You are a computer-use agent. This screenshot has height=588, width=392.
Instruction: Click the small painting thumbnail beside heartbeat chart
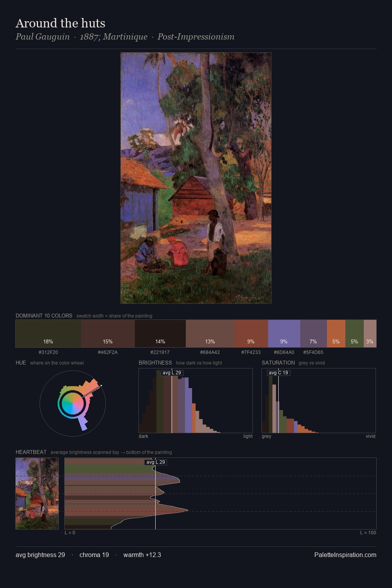coord(37,494)
